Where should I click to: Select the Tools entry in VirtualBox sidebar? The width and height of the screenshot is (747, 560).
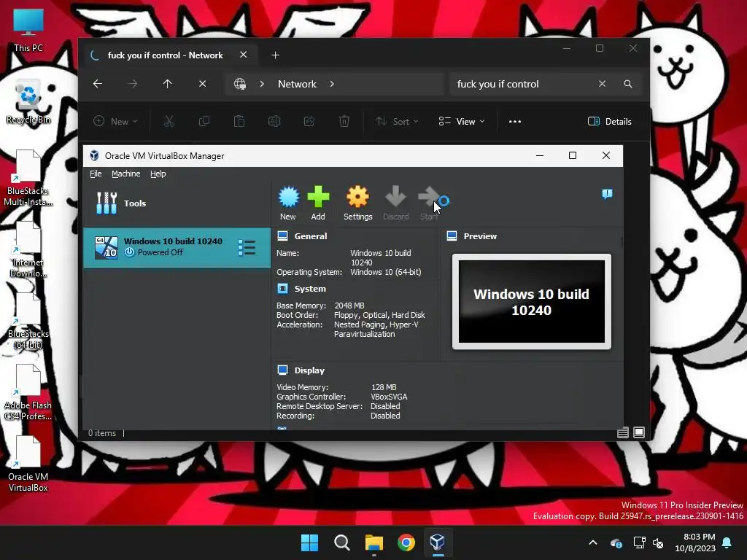[177, 203]
